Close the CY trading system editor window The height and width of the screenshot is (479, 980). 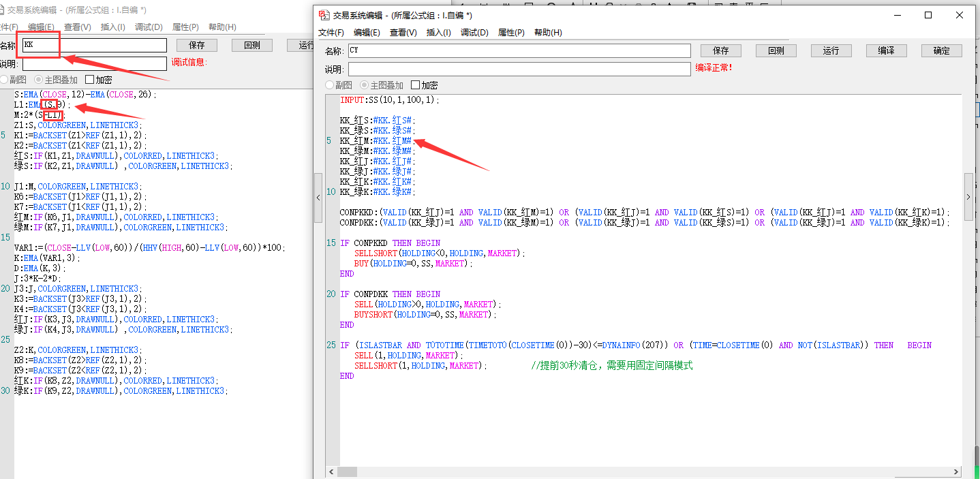(960, 15)
